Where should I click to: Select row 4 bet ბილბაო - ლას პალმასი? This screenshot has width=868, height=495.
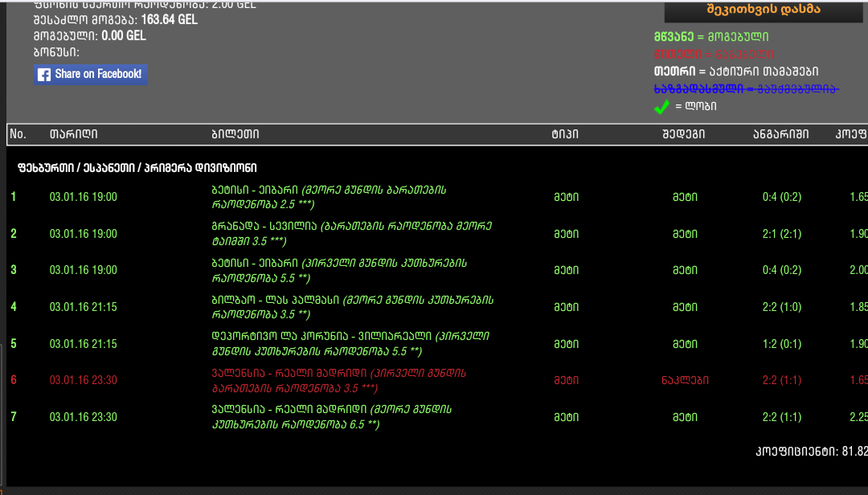click(353, 307)
